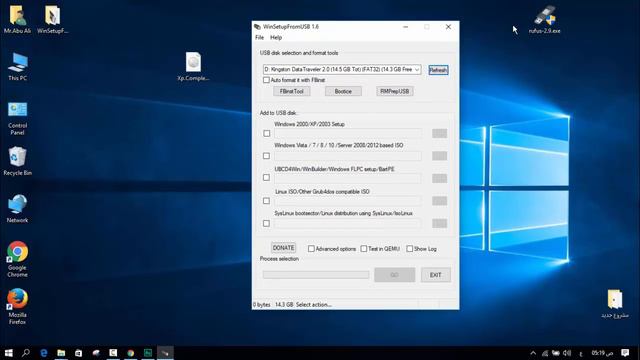The height and width of the screenshot is (360, 640).
Task: Browse button for Windows Vista/7/8/10 ISO
Action: [440, 156]
